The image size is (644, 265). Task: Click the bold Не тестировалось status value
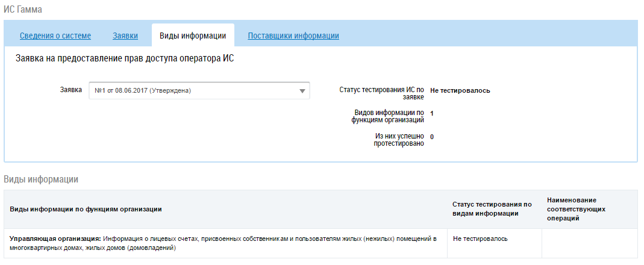460,91
